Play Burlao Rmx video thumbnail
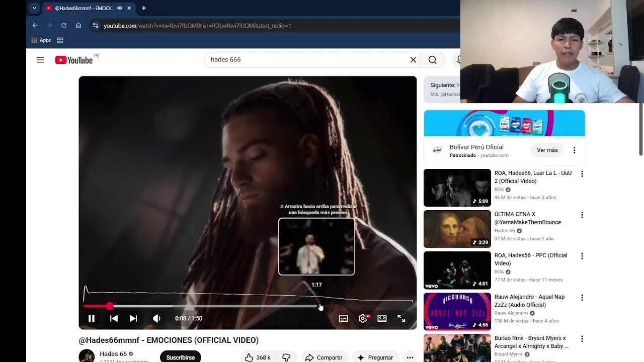The image size is (644, 362). click(457, 348)
